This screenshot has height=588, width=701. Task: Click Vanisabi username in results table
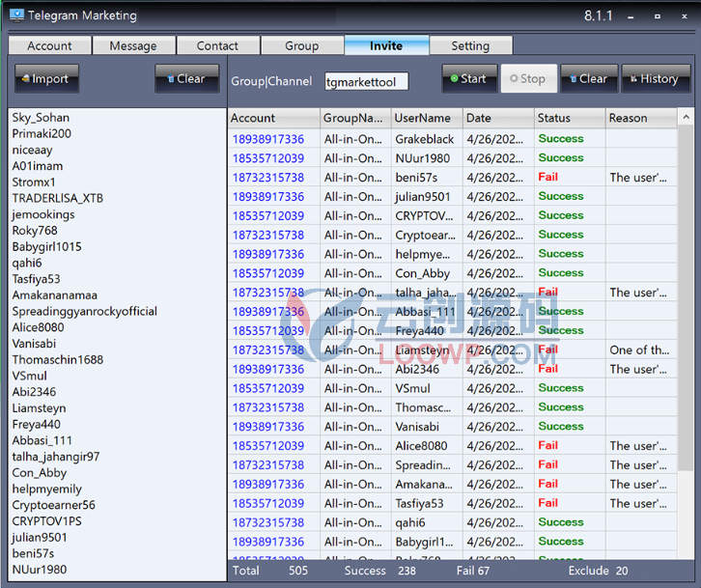[417, 427]
